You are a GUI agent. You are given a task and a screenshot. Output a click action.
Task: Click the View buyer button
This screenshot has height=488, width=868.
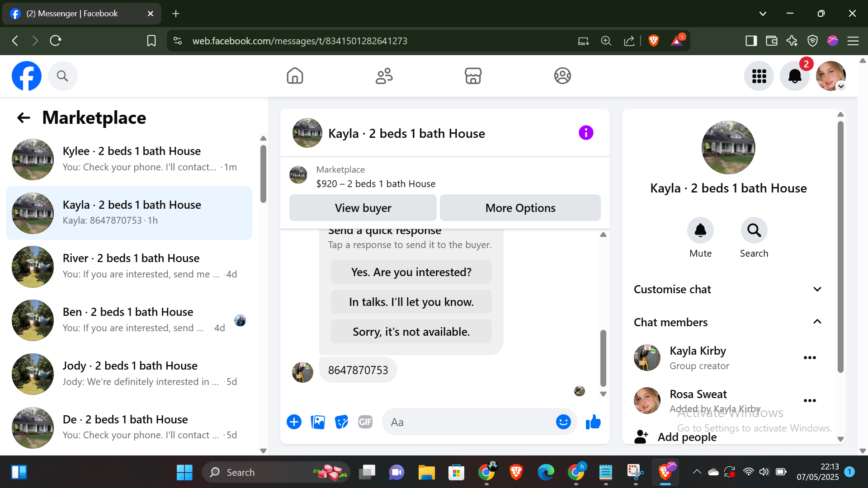[x=363, y=208]
